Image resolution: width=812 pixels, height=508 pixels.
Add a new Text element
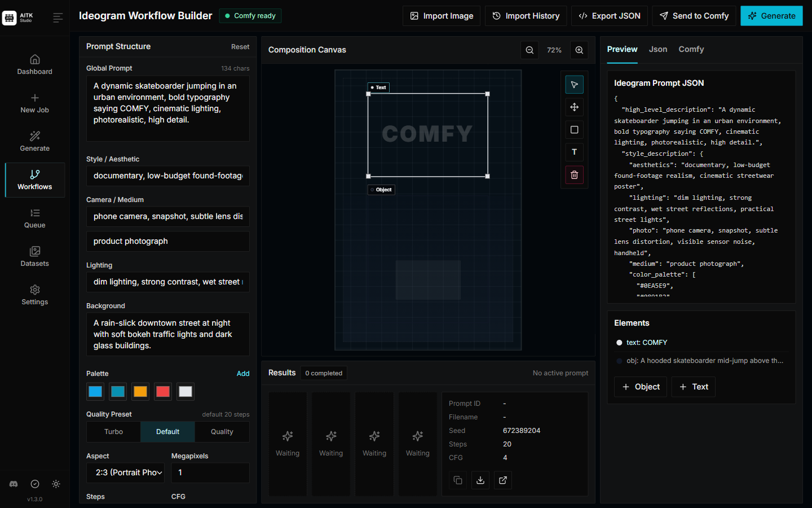click(694, 387)
